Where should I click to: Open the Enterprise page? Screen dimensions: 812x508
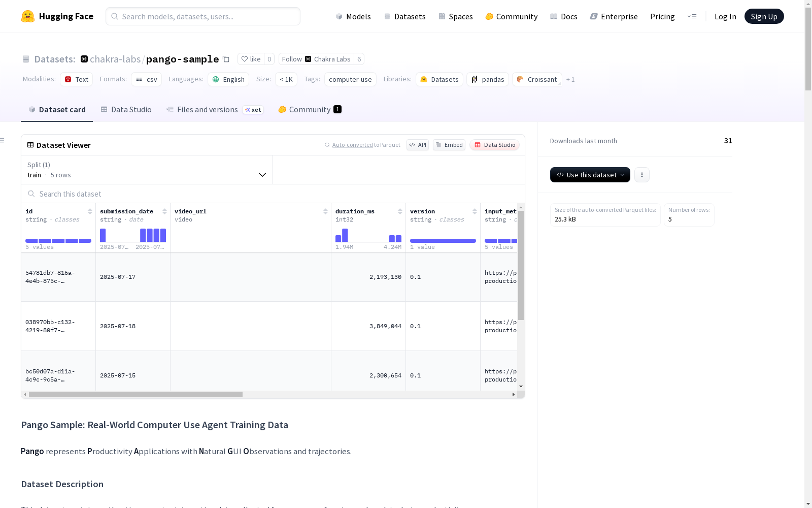[x=614, y=16]
